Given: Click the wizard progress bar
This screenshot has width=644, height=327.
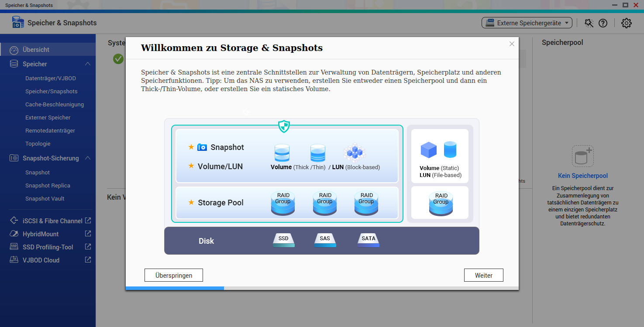Looking at the screenshot, I should [x=322, y=288].
